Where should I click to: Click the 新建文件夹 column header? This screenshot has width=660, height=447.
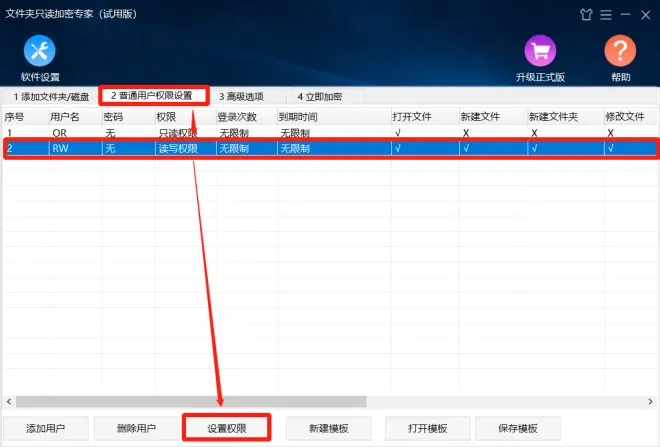(x=566, y=117)
